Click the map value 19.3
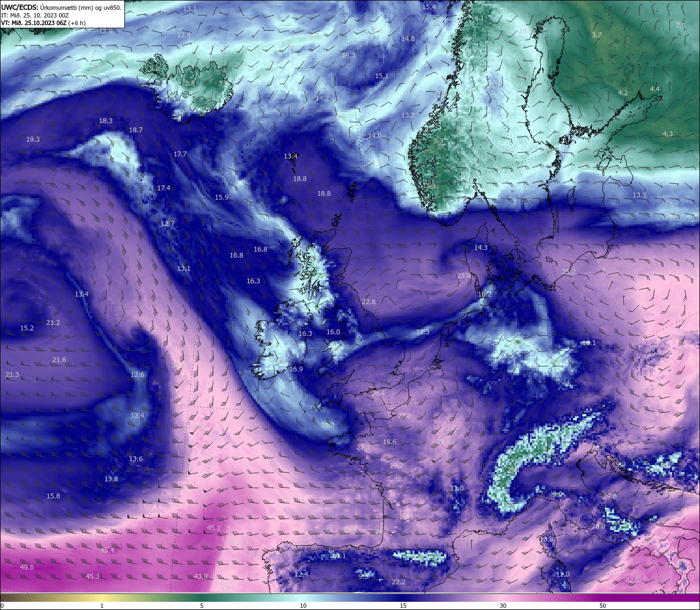This screenshot has width=700, height=610. click(x=33, y=140)
